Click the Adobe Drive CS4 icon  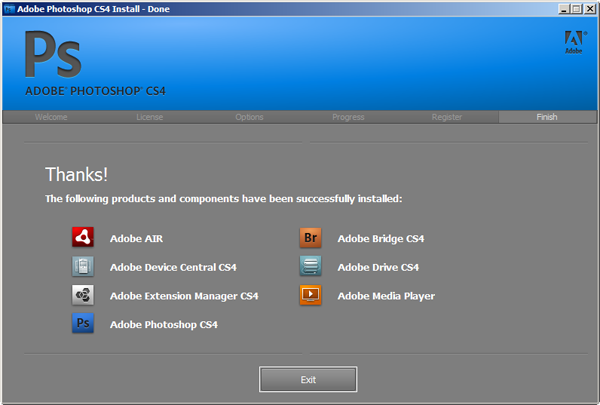[310, 267]
